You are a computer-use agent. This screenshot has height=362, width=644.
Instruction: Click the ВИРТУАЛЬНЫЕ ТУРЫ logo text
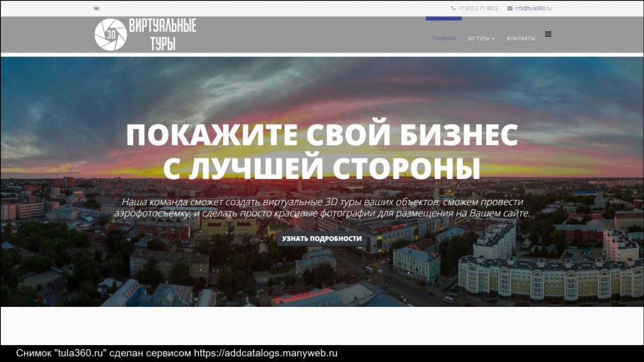pyautogui.click(x=163, y=35)
